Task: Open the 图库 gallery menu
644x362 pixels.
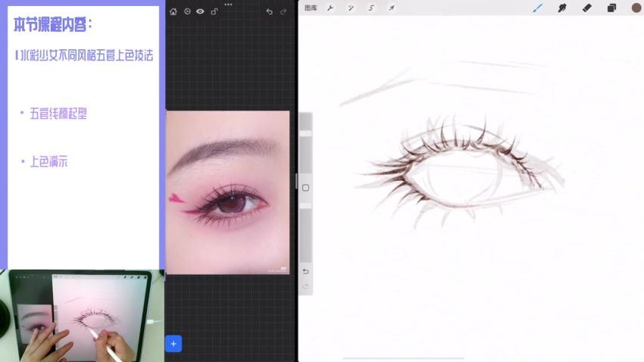Action: point(311,8)
